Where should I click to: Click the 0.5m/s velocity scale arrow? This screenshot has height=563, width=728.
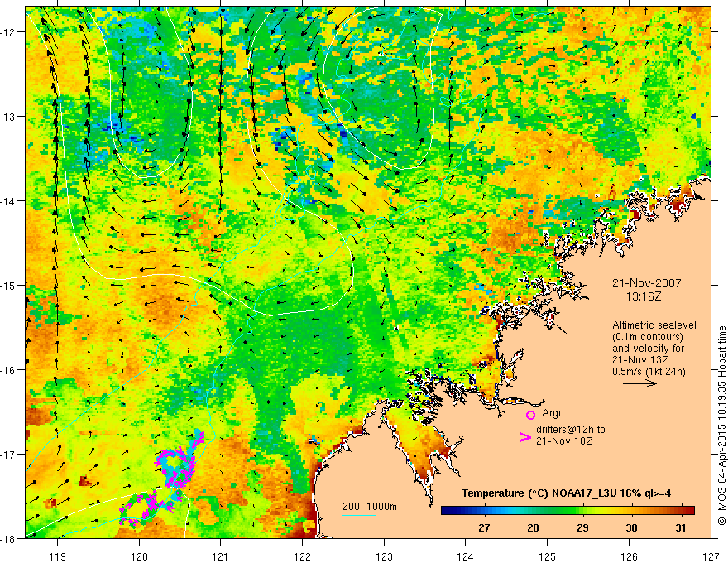point(639,383)
